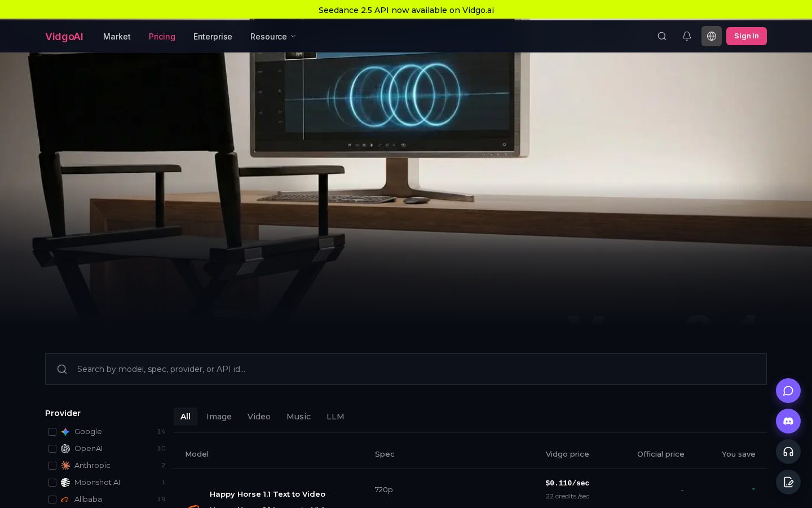Click the Anthropic provider logo icon
812x508 pixels.
pyautogui.click(x=65, y=466)
